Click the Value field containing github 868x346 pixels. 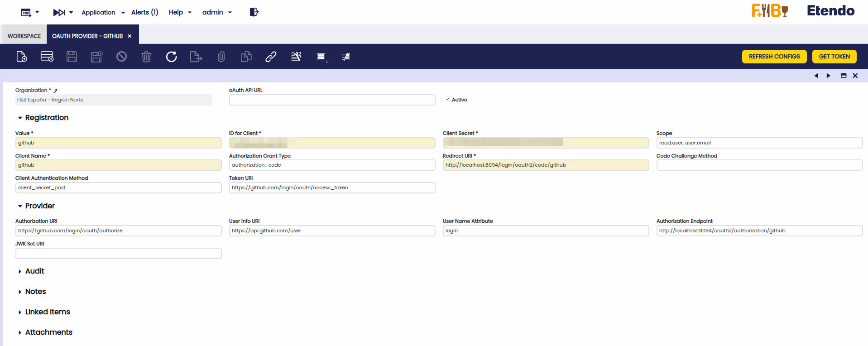click(119, 143)
